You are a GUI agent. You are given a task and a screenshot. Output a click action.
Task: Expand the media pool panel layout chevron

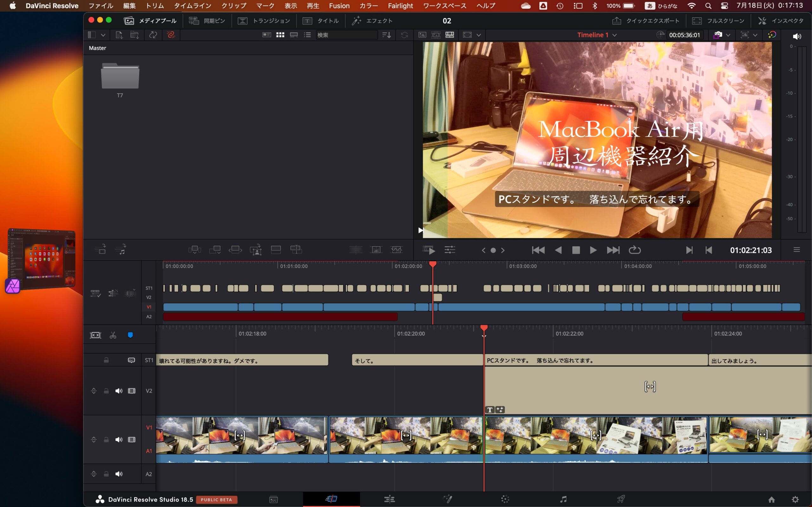click(x=103, y=35)
